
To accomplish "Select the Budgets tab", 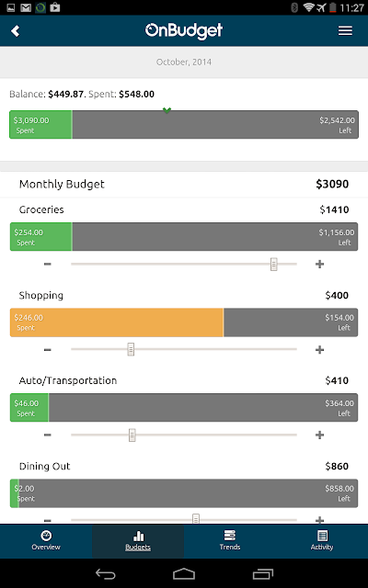I will click(x=138, y=541).
